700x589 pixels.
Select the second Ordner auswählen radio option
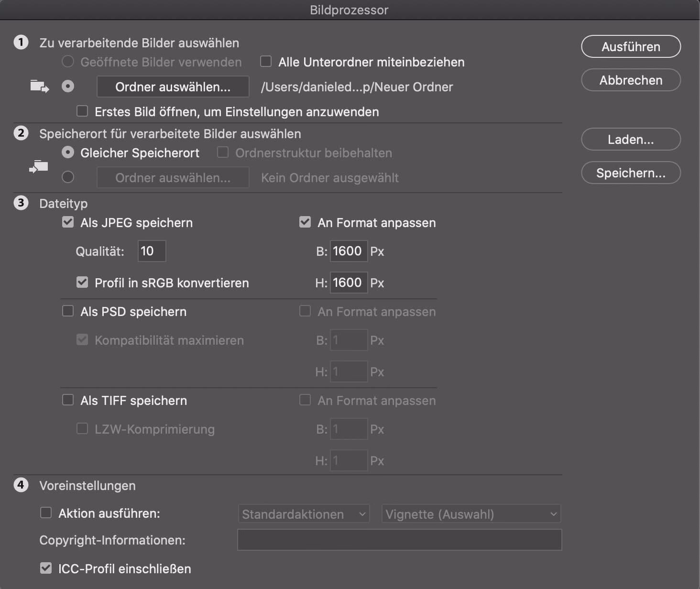tap(67, 177)
